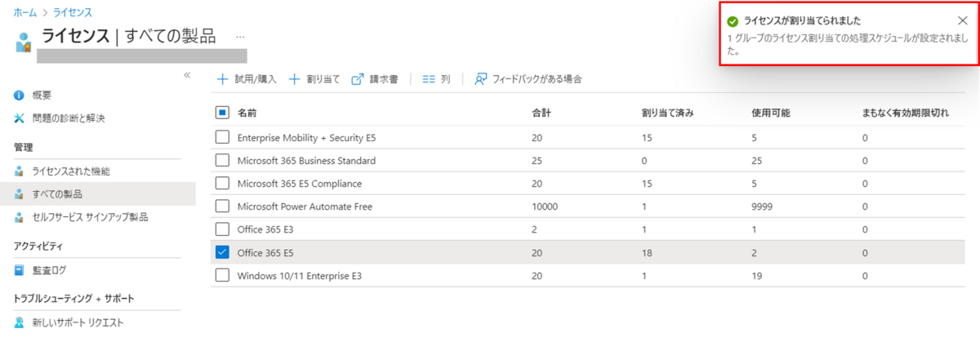Click 請求書 toolbar button
980x342 pixels.
point(375,79)
